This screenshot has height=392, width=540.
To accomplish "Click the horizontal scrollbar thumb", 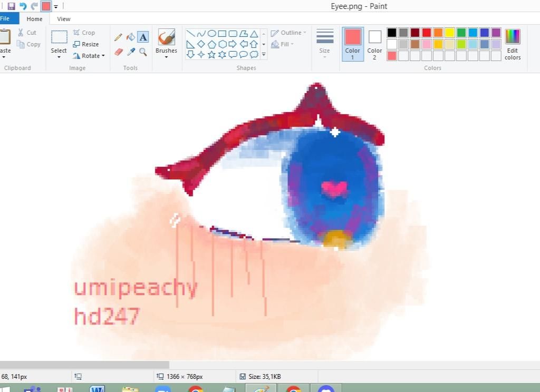I will click(x=84, y=365).
